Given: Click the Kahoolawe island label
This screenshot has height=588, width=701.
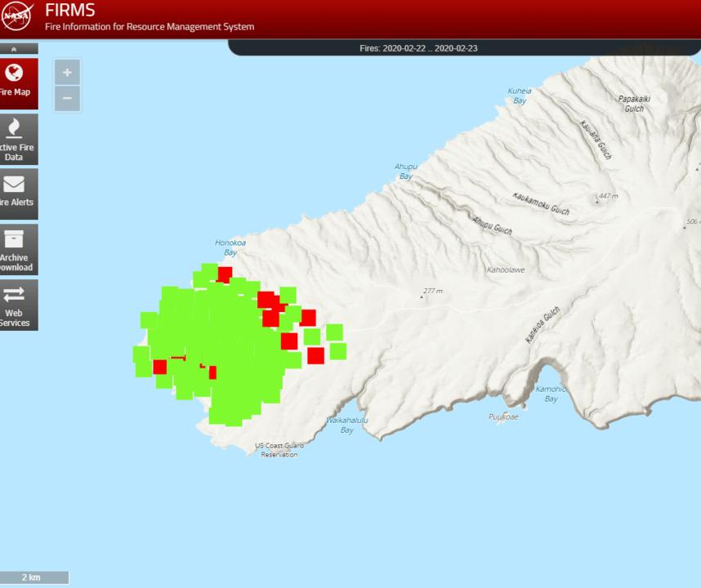Looking at the screenshot, I should 506,269.
